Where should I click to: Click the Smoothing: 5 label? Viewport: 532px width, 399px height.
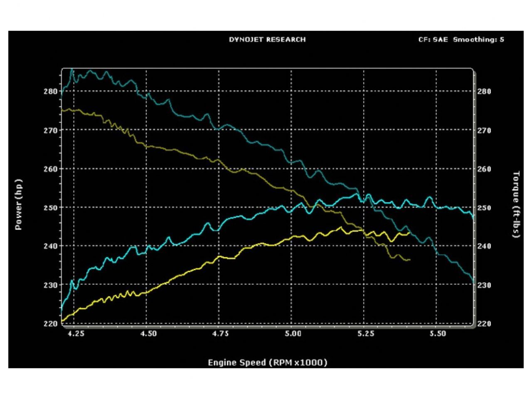pyautogui.click(x=479, y=40)
